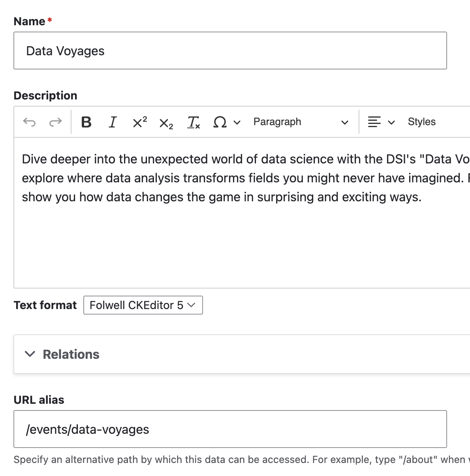The image size is (470, 476).
Task: Insert a special character with omega icon
Action: click(x=220, y=122)
